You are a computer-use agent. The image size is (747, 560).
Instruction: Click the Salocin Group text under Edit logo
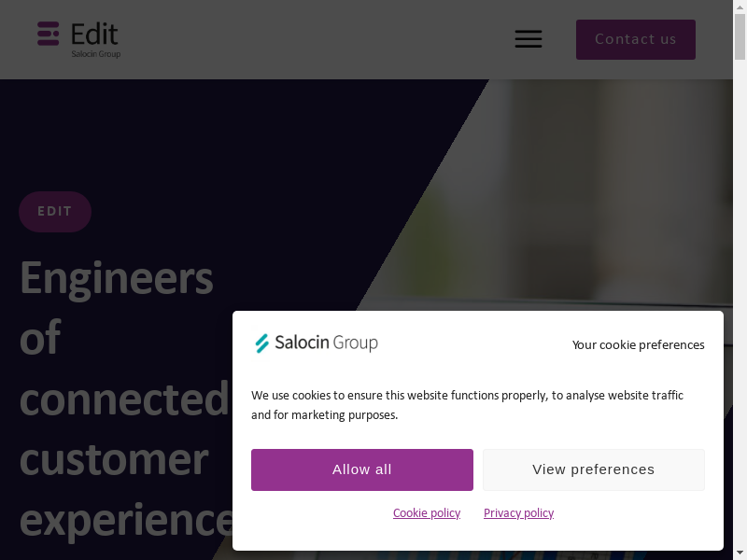tap(96, 54)
